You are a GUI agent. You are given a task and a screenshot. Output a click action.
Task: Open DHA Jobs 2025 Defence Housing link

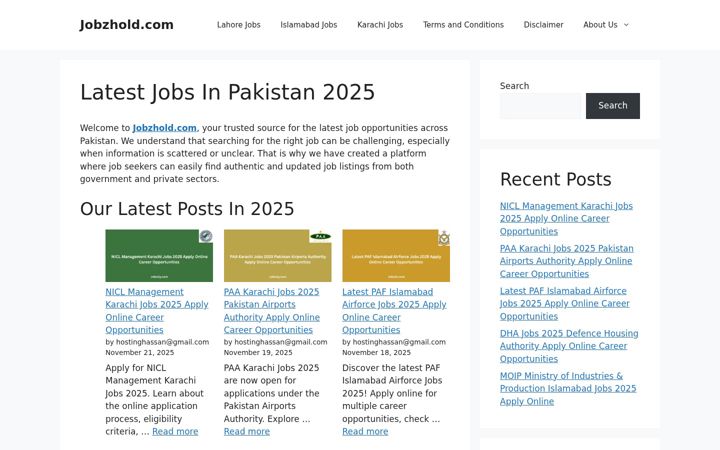point(569,346)
